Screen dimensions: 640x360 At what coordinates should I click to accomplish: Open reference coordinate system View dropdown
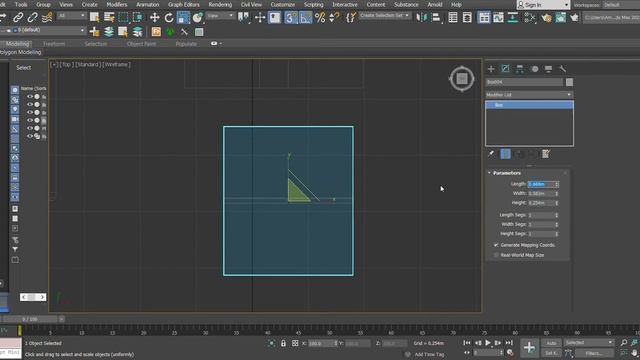pos(220,16)
